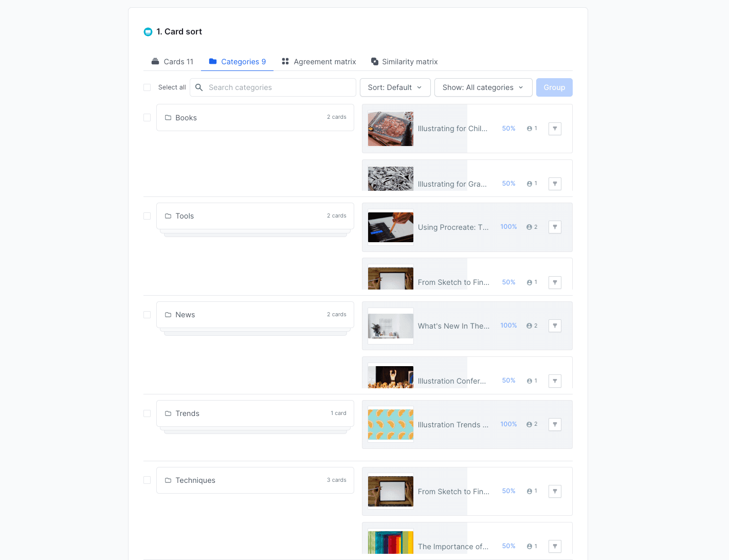Click filter icon for Using Procreate card

555,227
